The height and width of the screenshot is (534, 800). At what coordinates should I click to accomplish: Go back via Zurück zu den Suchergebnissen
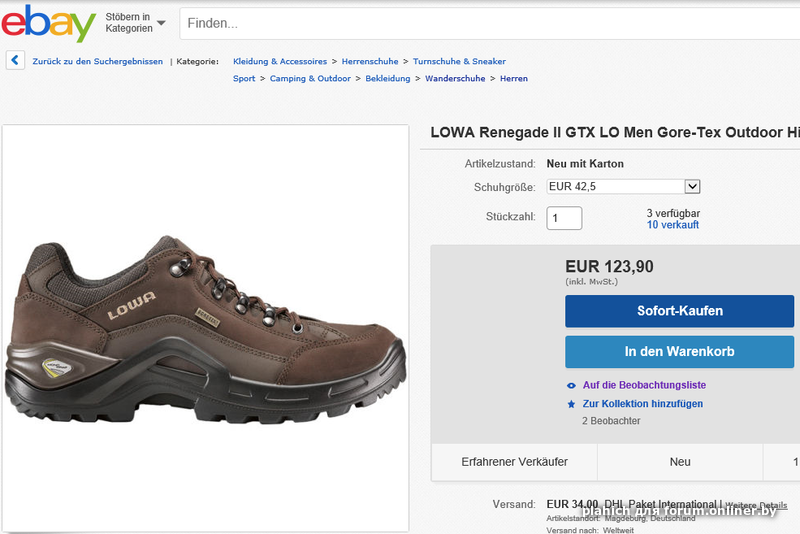97,62
